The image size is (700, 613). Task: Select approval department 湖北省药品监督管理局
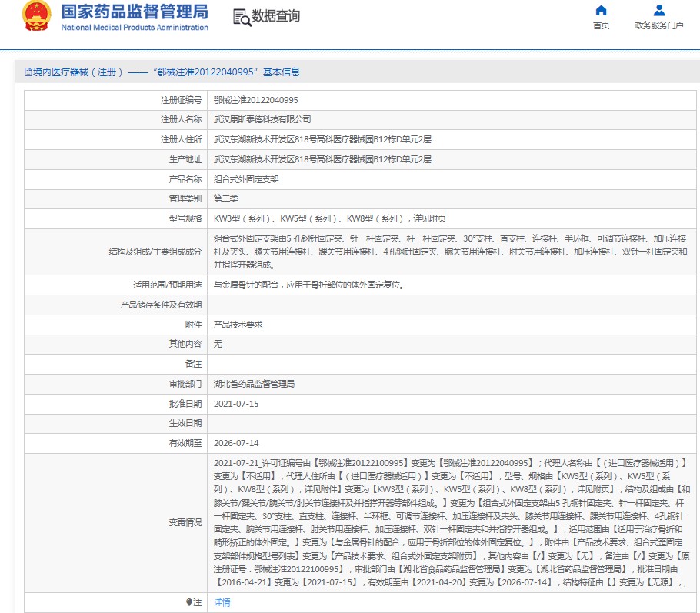coord(254,384)
